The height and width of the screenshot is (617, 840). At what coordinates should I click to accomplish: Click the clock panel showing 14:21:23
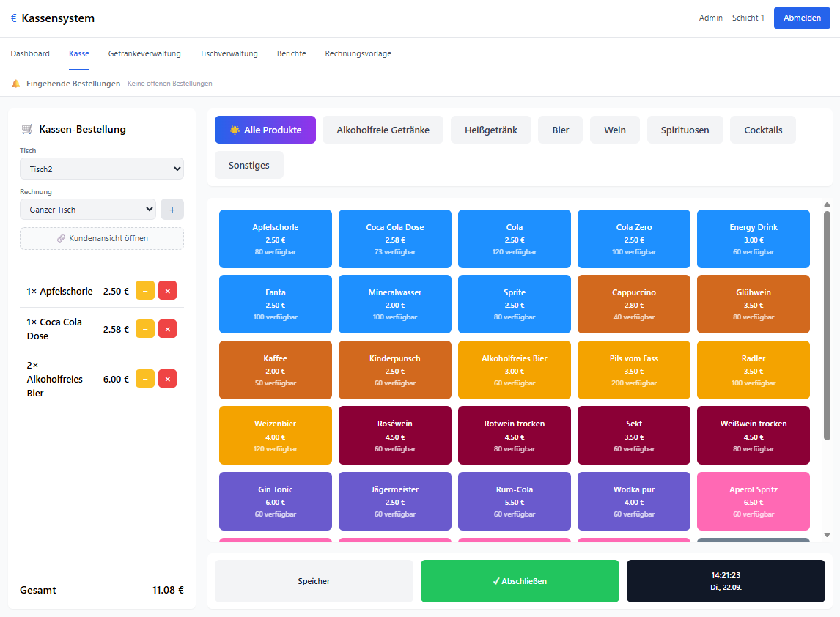(726, 581)
